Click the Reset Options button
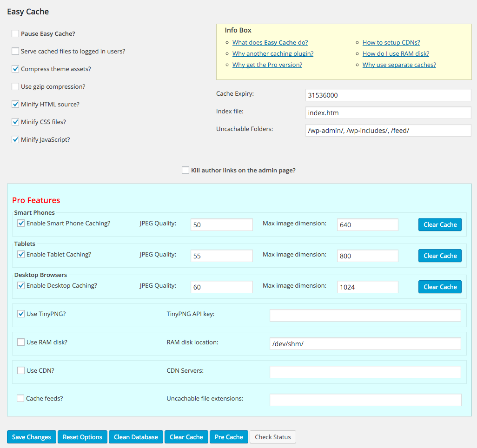This screenshot has width=477, height=448. [x=82, y=437]
